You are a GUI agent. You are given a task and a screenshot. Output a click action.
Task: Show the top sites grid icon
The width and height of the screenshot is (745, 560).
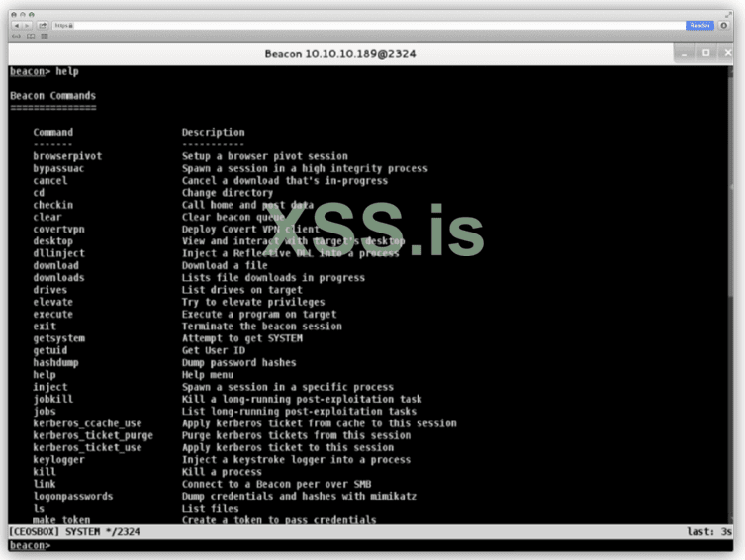pyautogui.click(x=45, y=36)
